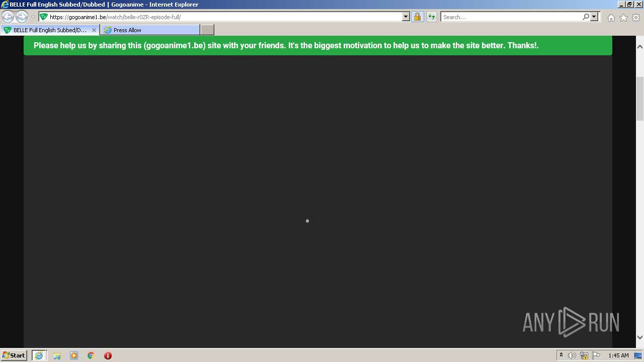Close the BELLE Full English Subbed tab
Image resolution: width=644 pixels, height=362 pixels.
coord(94,30)
